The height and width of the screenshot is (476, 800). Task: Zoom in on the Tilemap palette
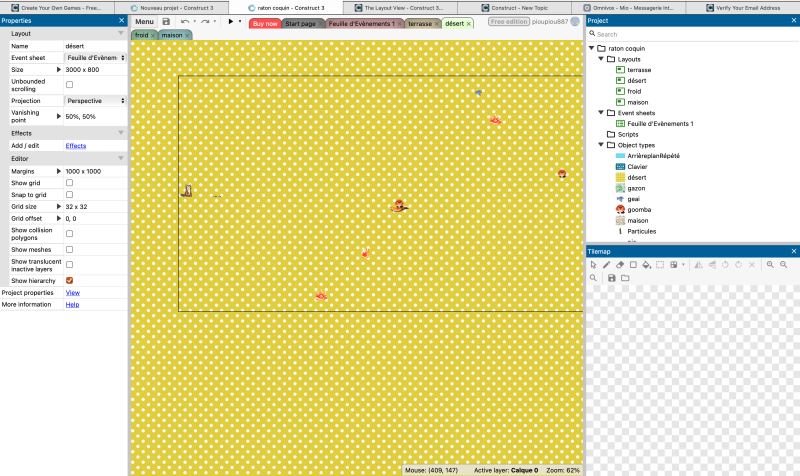(x=770, y=265)
